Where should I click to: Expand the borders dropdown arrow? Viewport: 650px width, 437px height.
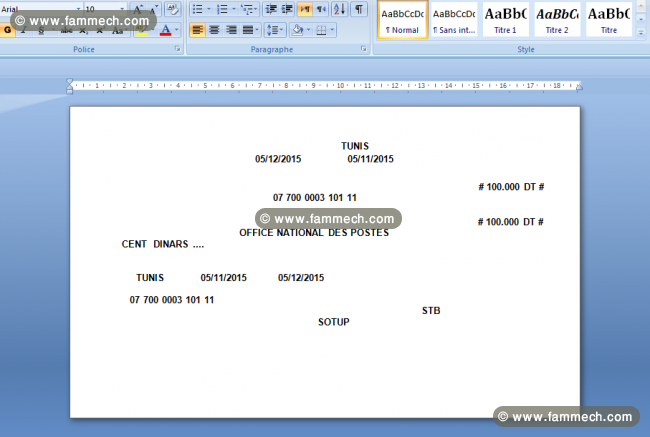pyautogui.click(x=332, y=30)
